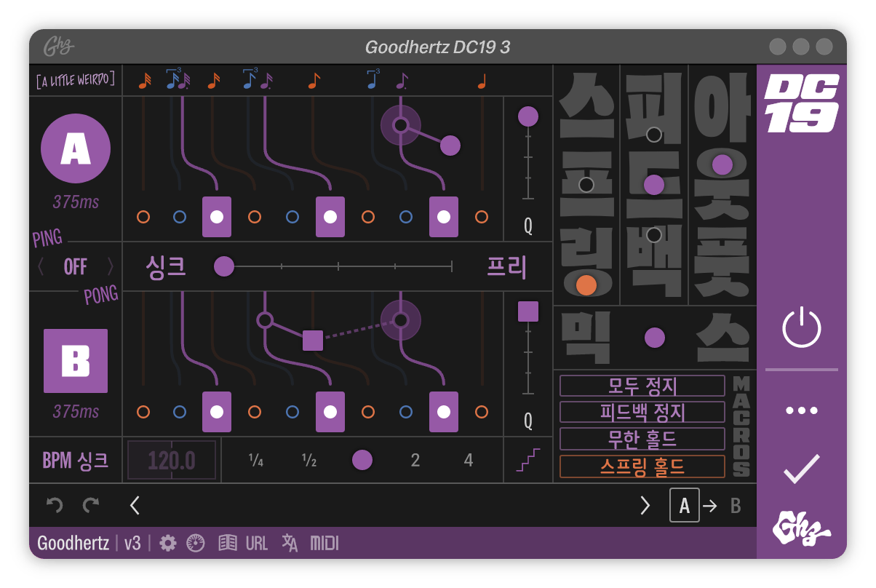Open the Macros ellipsis menu
This screenshot has height=588, width=876.
800,409
